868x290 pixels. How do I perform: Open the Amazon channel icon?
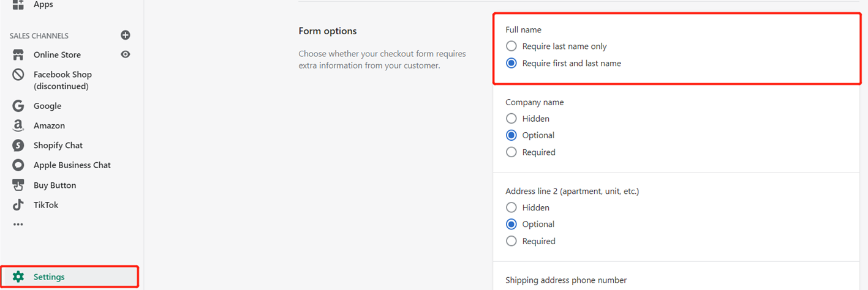18,125
